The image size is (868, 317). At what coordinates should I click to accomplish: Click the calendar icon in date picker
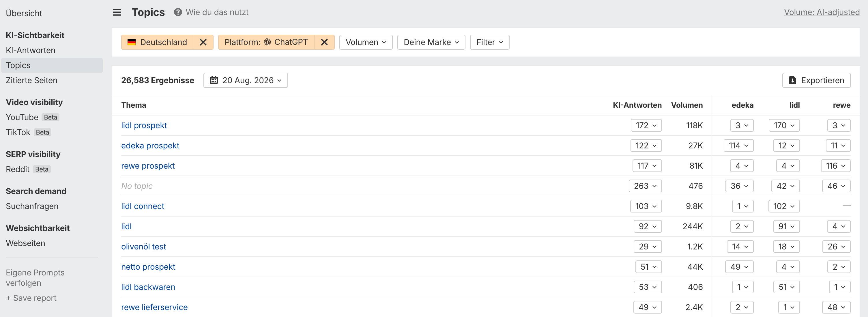click(x=214, y=80)
